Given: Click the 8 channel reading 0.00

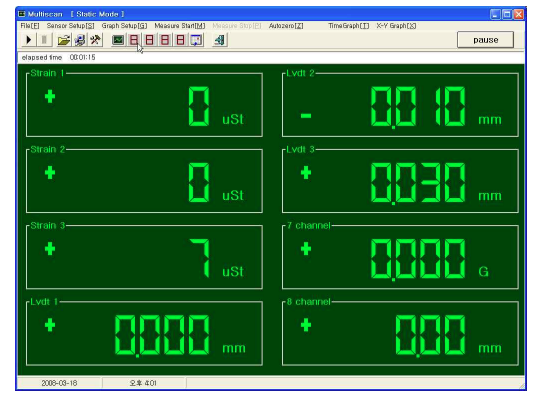Looking at the screenshot, I should point(430,336).
